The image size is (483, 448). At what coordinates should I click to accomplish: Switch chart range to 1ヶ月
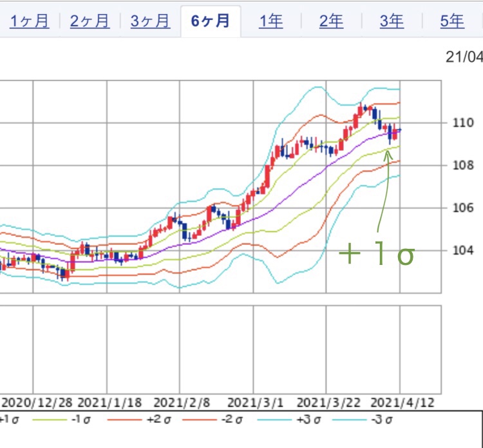29,21
